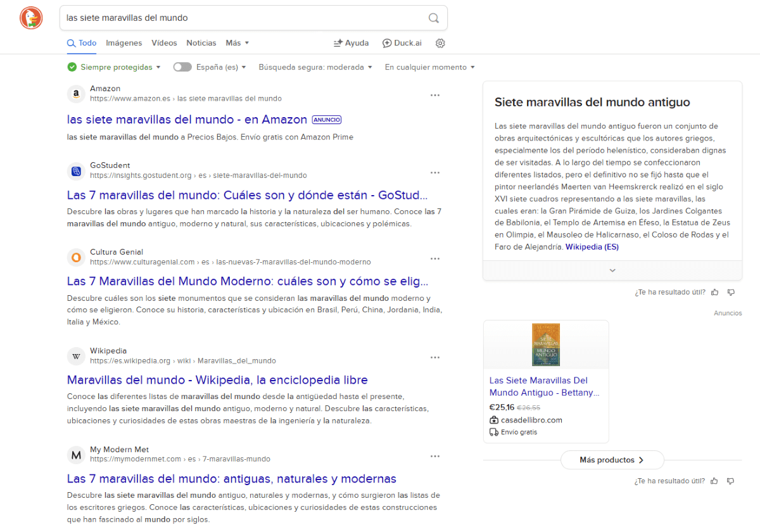The height and width of the screenshot is (532, 760).
Task: Thumbs down the Wikipedia info box
Action: click(731, 292)
